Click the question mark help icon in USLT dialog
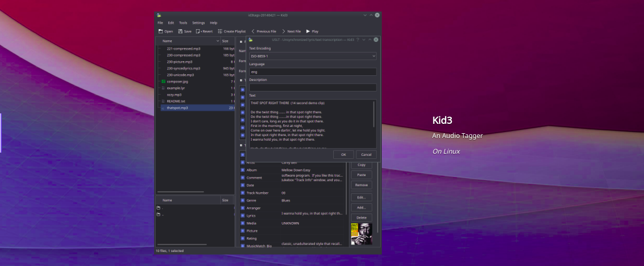This screenshot has height=266, width=644. 358,40
